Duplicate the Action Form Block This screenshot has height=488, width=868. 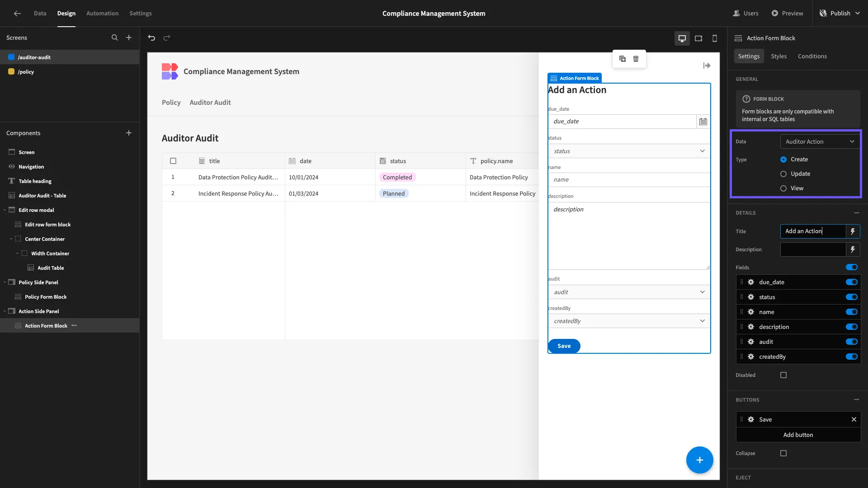pos(623,59)
